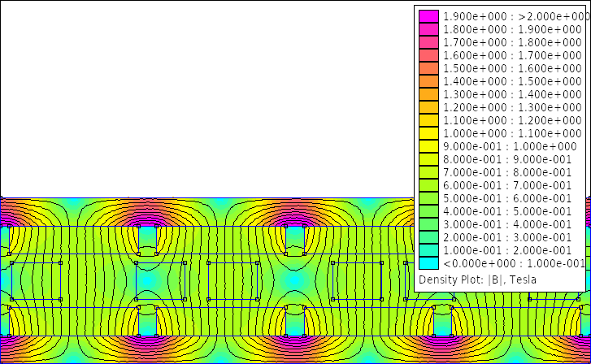Click the '1.600e+000 : 1.700e+000' legend text

pyautogui.click(x=512, y=55)
